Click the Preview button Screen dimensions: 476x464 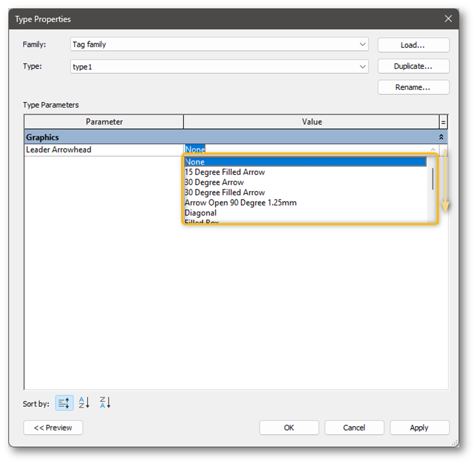[x=53, y=427]
